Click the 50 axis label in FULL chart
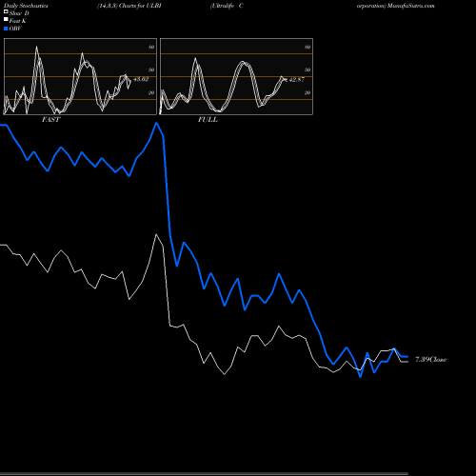The height and width of the screenshot is (476, 476). pos(307,69)
